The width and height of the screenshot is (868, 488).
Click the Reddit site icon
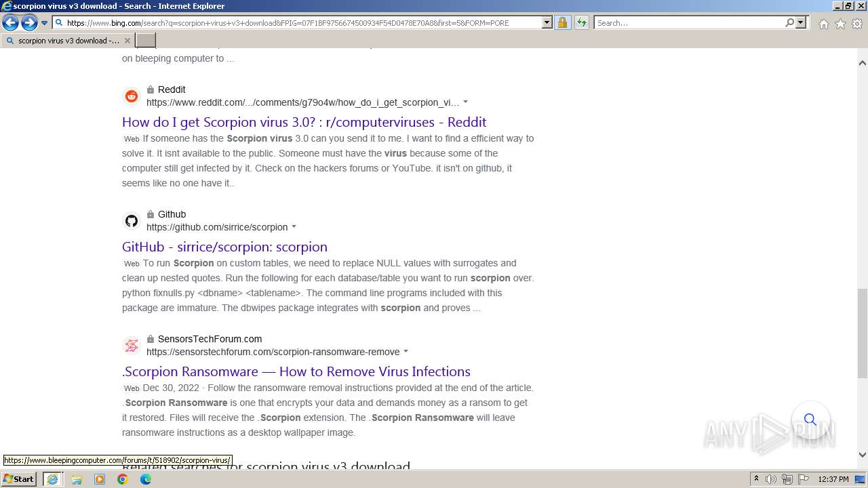click(x=132, y=96)
